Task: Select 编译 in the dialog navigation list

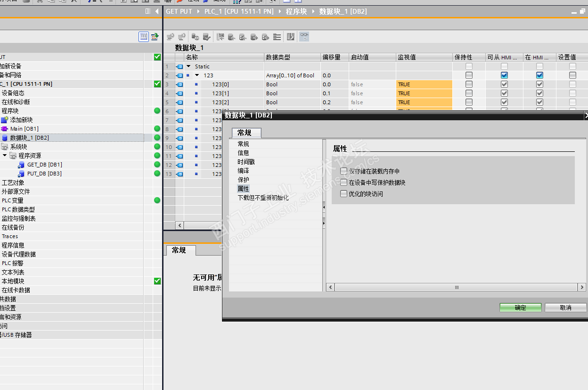Action: click(x=243, y=171)
